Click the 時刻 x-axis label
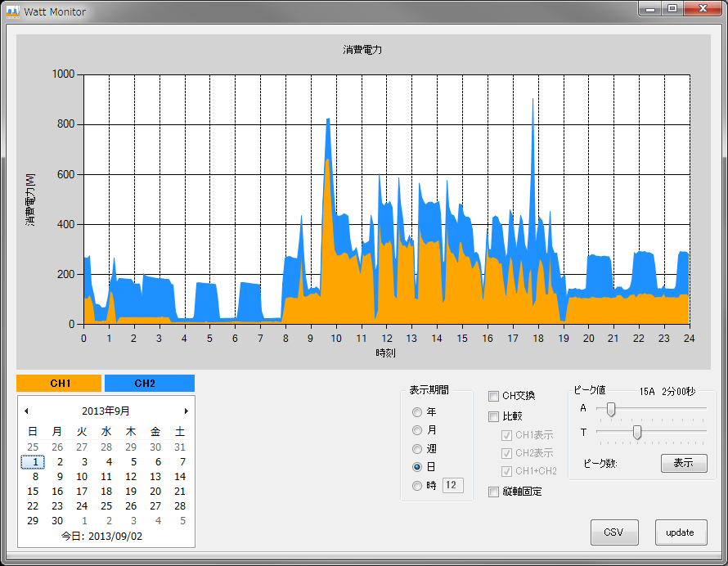Image resolution: width=728 pixels, height=566 pixels. click(386, 353)
